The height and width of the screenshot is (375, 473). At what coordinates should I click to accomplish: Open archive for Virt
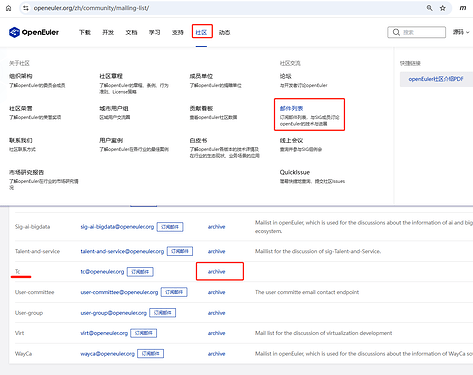pyautogui.click(x=217, y=333)
